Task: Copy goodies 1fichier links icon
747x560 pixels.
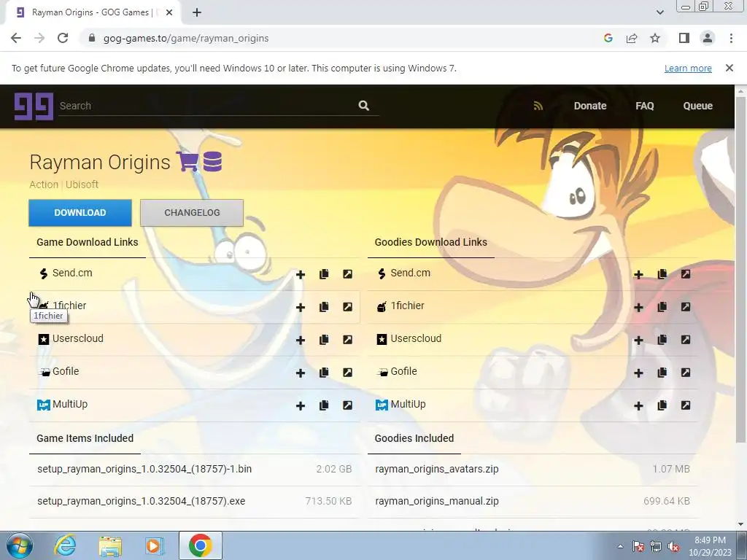Action: pyautogui.click(x=662, y=307)
